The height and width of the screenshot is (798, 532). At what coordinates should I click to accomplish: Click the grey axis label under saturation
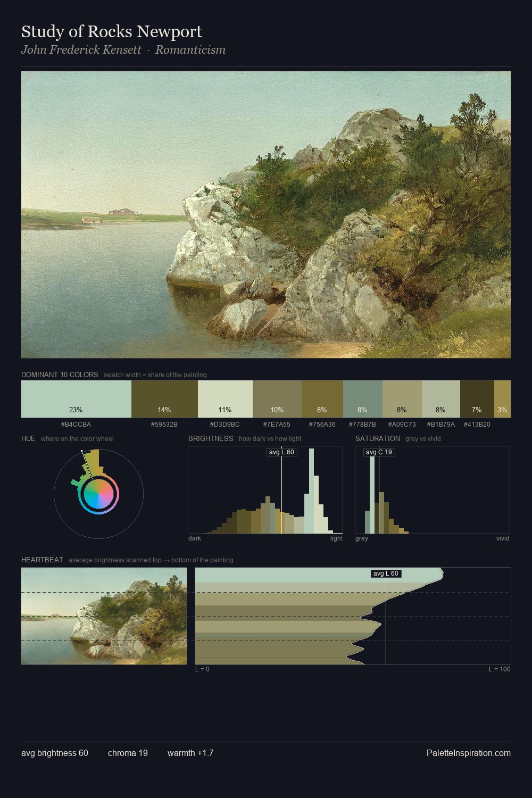click(x=362, y=538)
